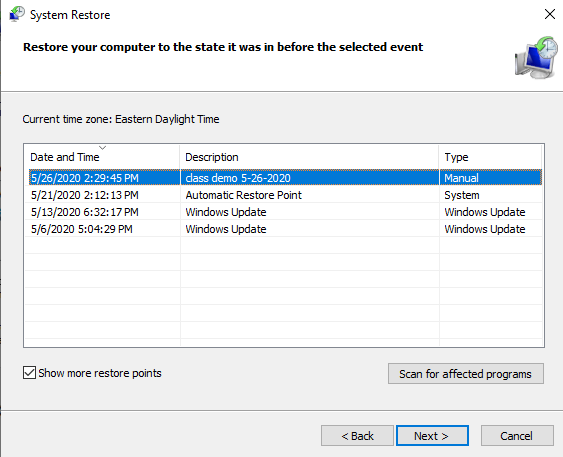
Task: Sort by the Date and Time column header
Action: pyautogui.click(x=102, y=157)
